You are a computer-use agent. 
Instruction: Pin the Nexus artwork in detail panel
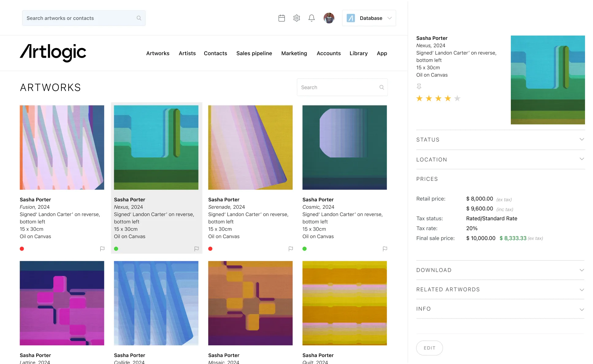coord(419,87)
